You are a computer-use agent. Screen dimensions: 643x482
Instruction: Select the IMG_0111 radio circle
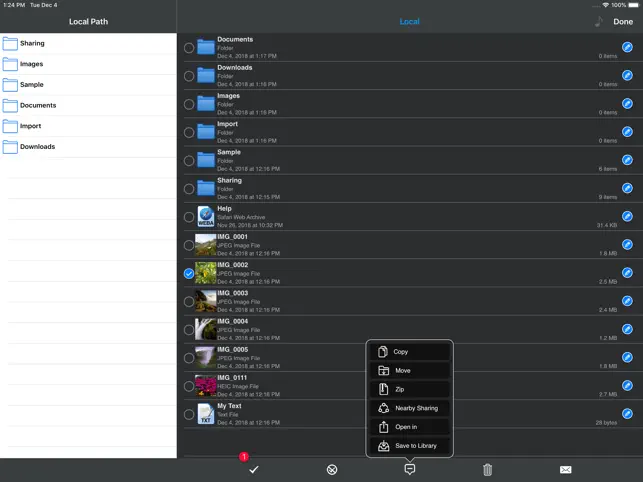pos(189,386)
